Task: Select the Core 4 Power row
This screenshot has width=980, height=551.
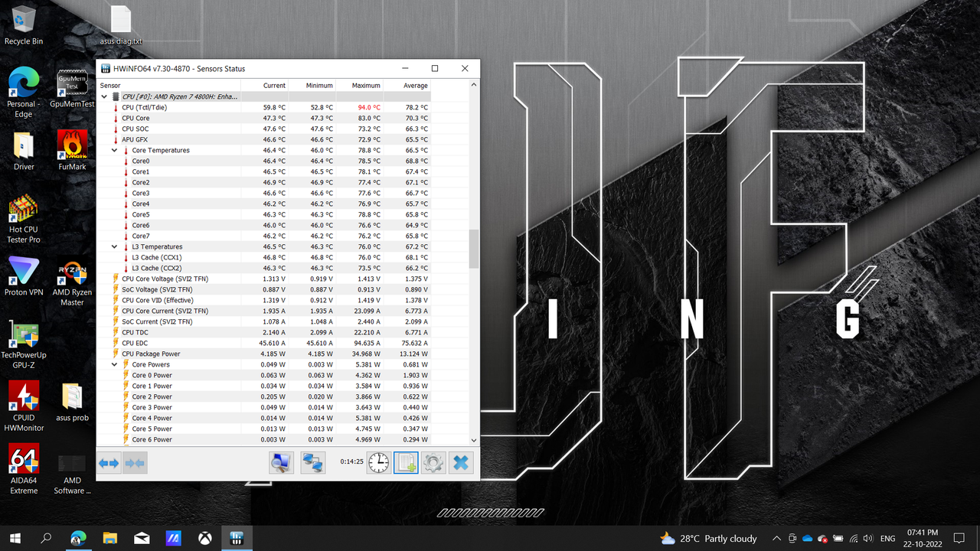Action: point(264,419)
